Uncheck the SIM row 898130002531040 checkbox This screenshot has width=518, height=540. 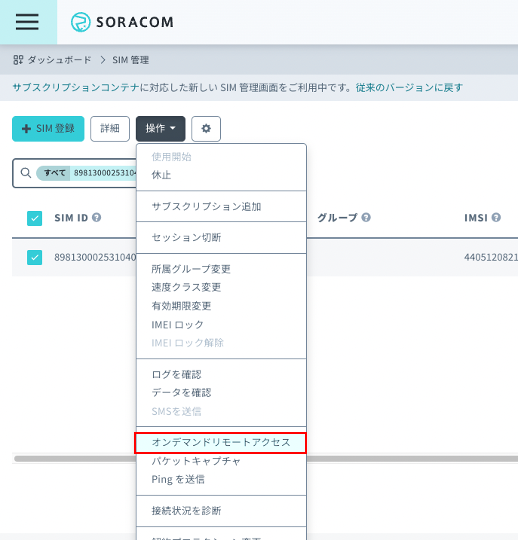tap(34, 257)
